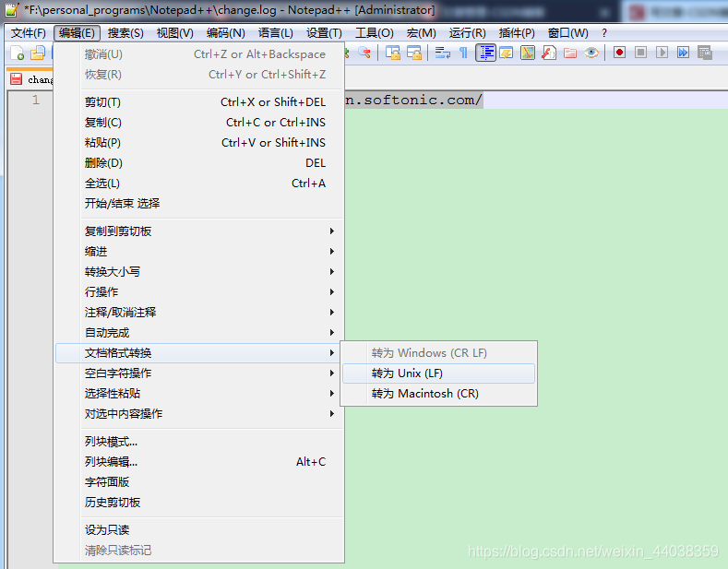Viewport: 728px width, 569px height.
Task: Click run macro multiple times icon
Action: (x=683, y=53)
